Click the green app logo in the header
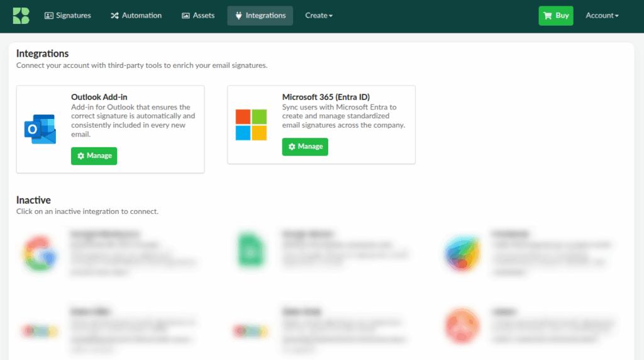The width and height of the screenshot is (644, 360). (x=21, y=16)
